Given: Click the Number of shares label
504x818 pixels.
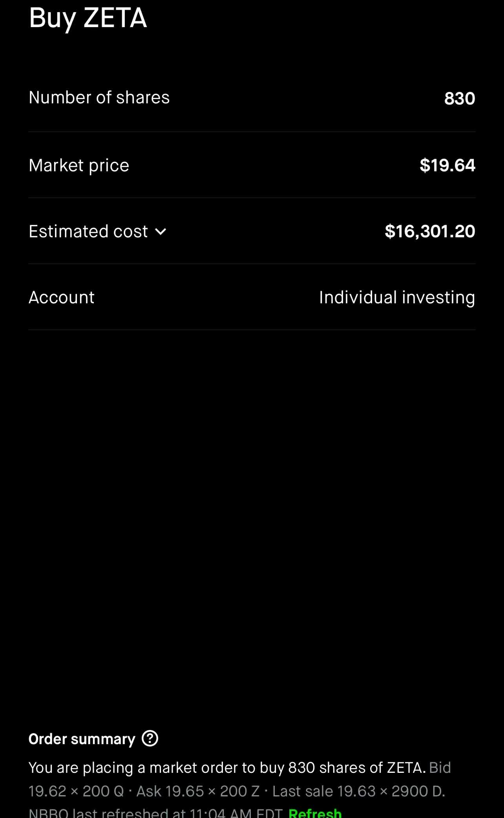Looking at the screenshot, I should pos(99,97).
